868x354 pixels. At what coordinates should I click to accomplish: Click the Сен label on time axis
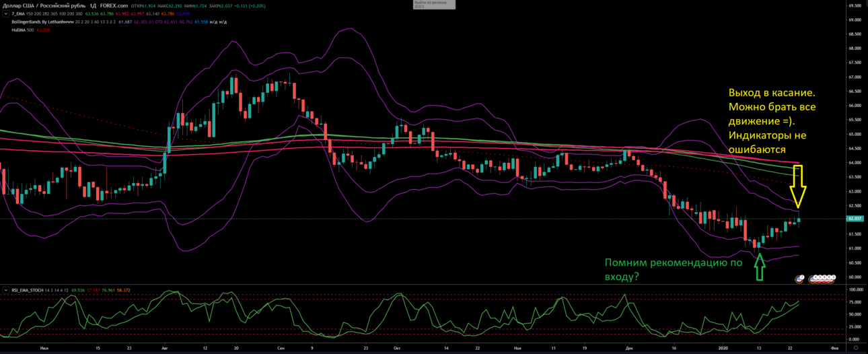click(281, 348)
